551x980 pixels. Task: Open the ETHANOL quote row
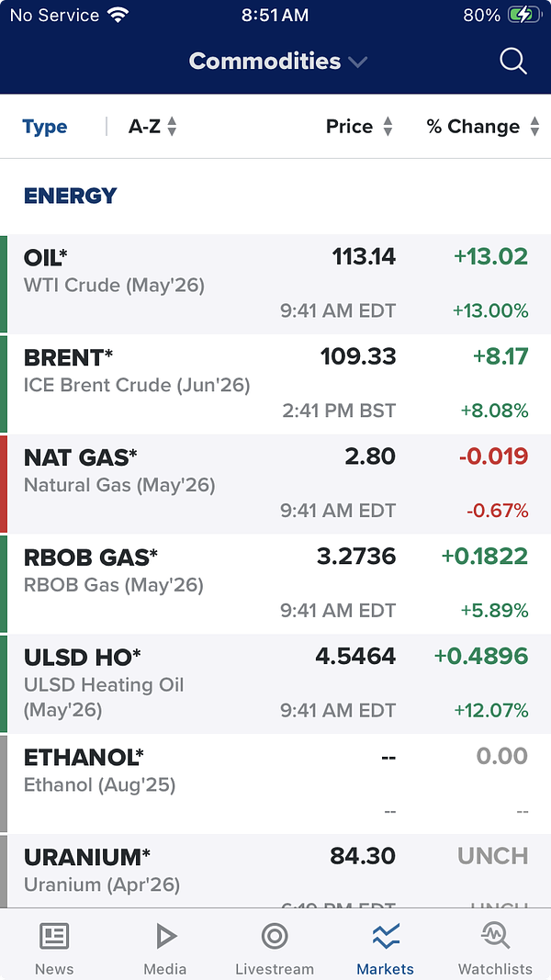(x=275, y=784)
